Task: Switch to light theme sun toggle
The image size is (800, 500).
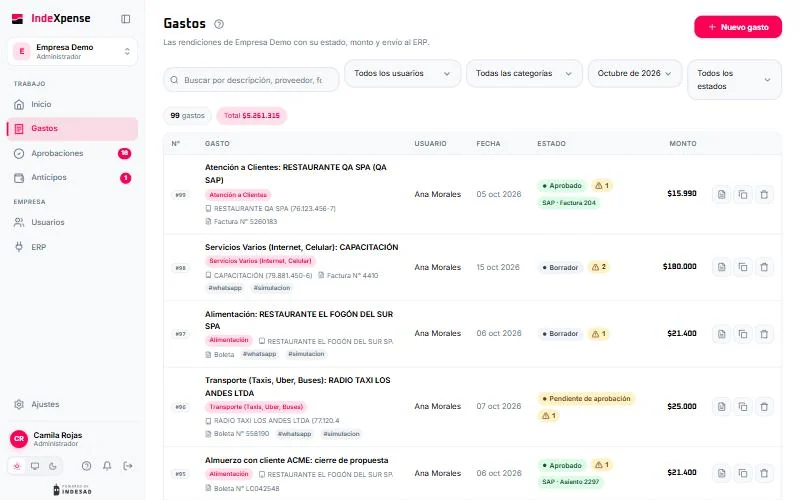Action: tap(17, 466)
